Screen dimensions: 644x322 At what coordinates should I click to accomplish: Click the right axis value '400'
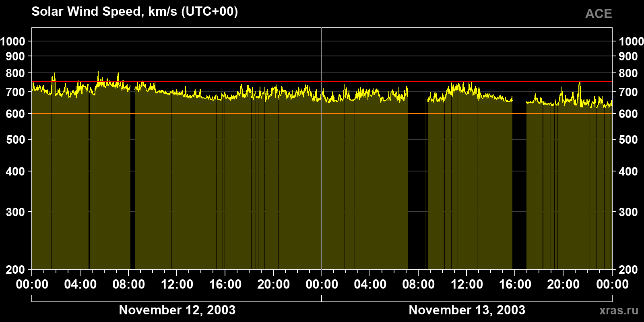click(x=628, y=171)
